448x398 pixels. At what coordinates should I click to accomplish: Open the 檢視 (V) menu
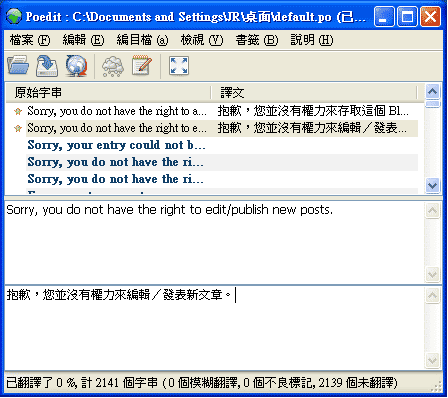click(x=201, y=40)
